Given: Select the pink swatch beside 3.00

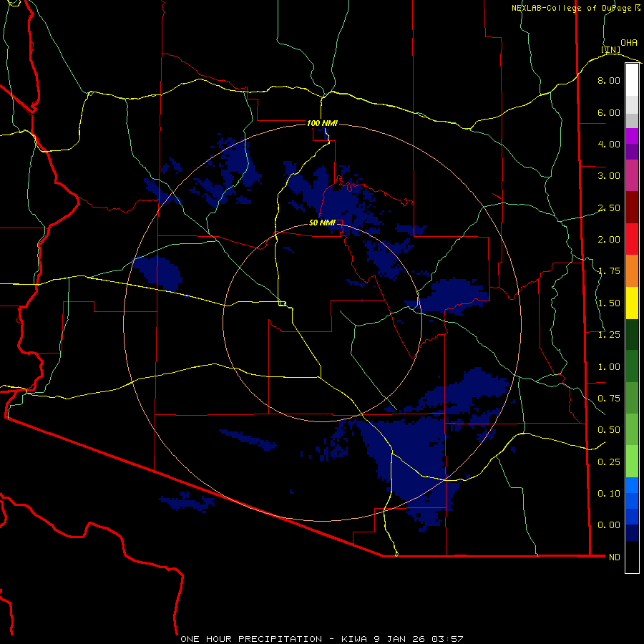Looking at the screenshot, I should click(632, 175).
